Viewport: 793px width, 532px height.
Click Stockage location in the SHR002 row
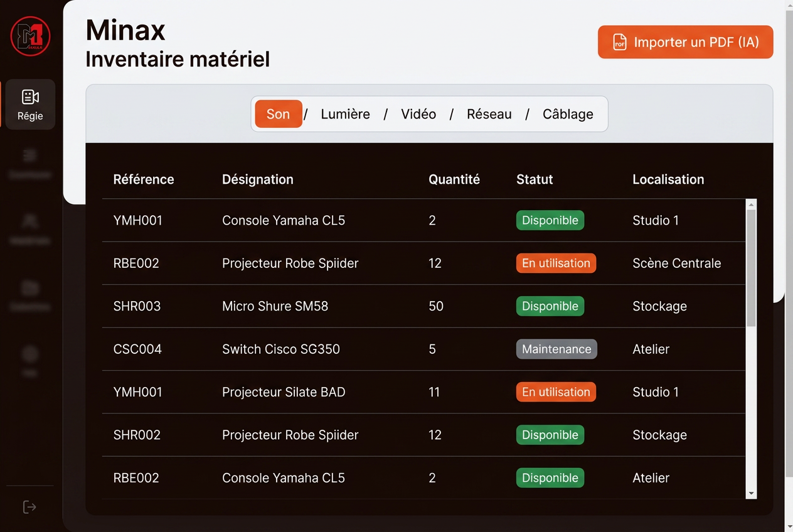point(659,435)
